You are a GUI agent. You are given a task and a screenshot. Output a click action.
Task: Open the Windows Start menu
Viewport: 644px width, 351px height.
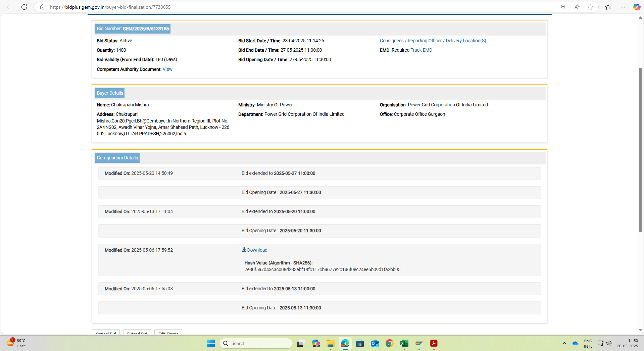(x=211, y=343)
